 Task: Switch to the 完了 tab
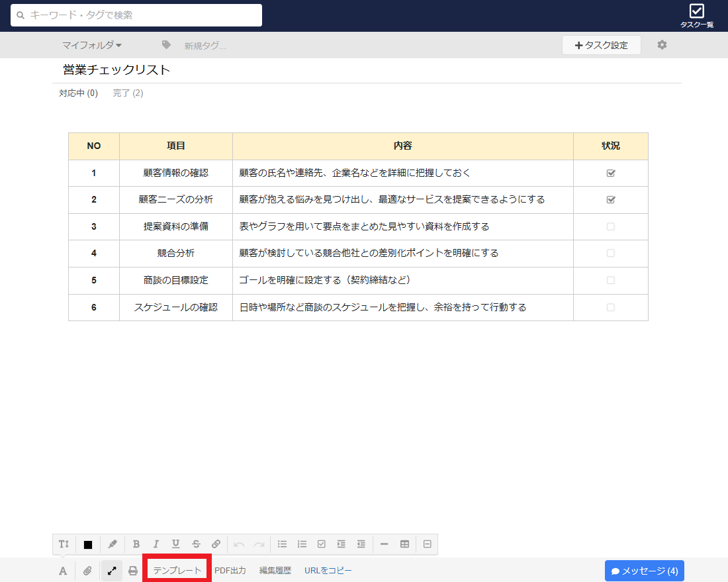click(x=126, y=93)
